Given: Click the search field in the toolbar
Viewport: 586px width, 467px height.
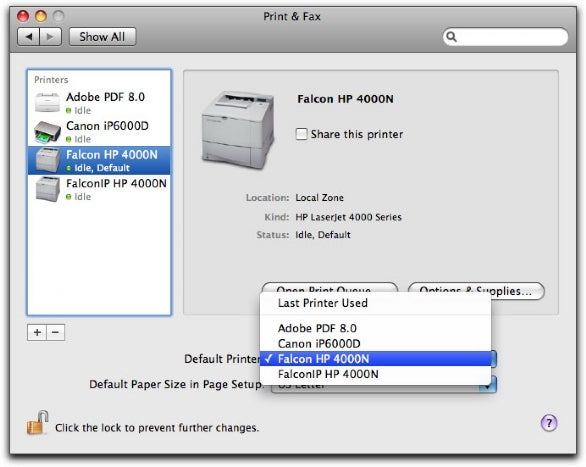Looking at the screenshot, I should [505, 37].
